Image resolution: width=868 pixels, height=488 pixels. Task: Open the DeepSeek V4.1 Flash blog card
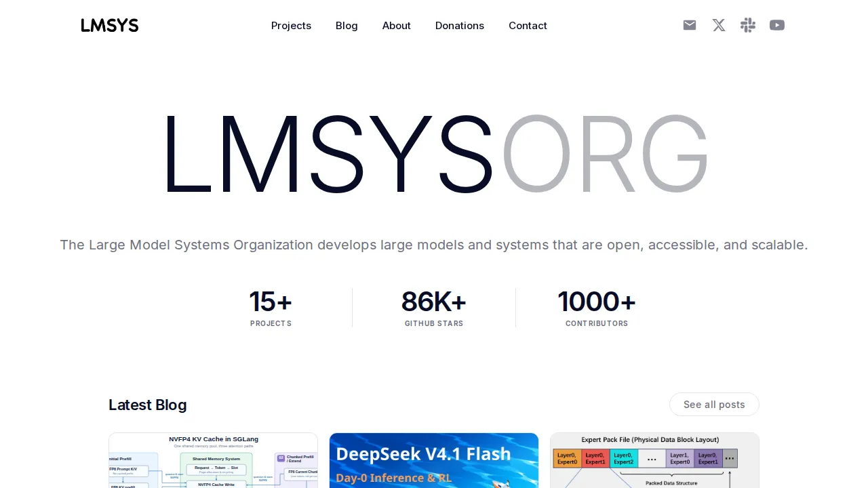tap(434, 460)
